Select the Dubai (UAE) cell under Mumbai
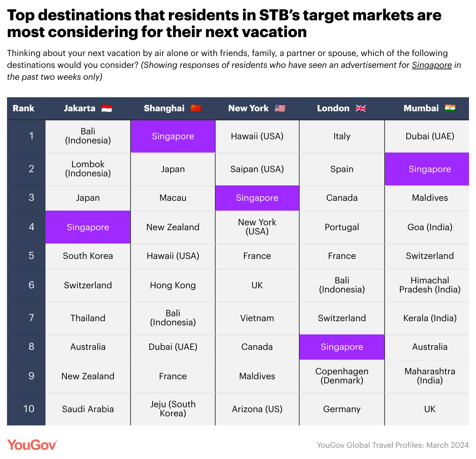Image resolution: width=476 pixels, height=459 pixels. (430, 136)
